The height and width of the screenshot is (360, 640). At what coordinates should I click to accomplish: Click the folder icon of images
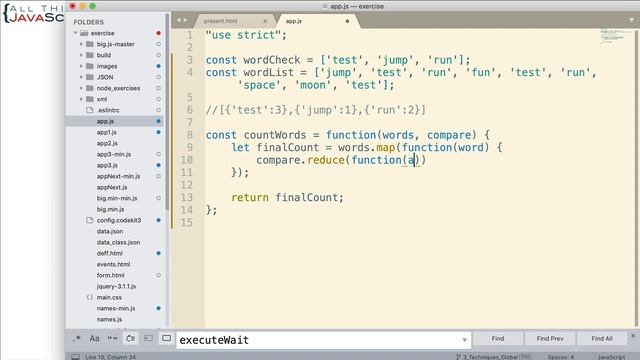[x=90, y=66]
